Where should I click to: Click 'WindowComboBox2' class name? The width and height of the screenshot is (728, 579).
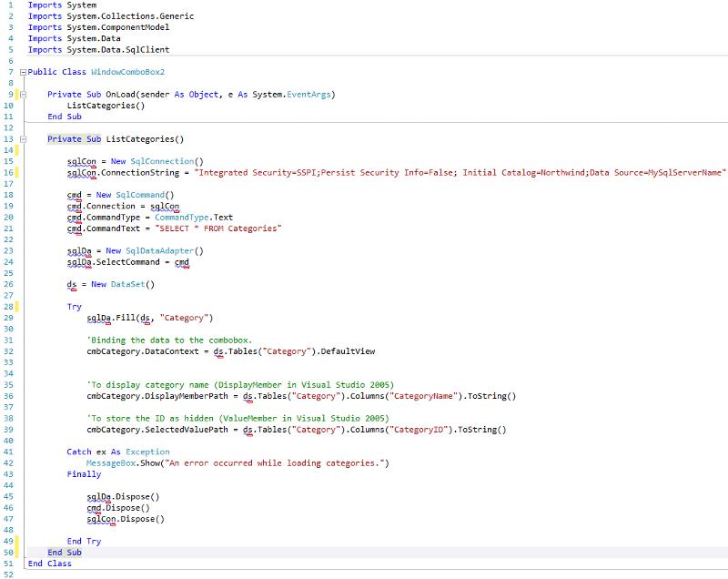[127, 72]
